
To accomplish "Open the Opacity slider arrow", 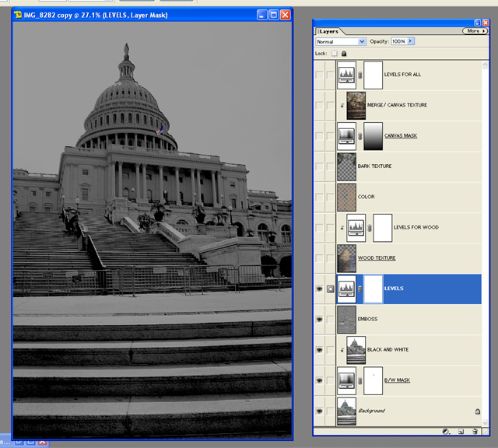I will tap(411, 41).
